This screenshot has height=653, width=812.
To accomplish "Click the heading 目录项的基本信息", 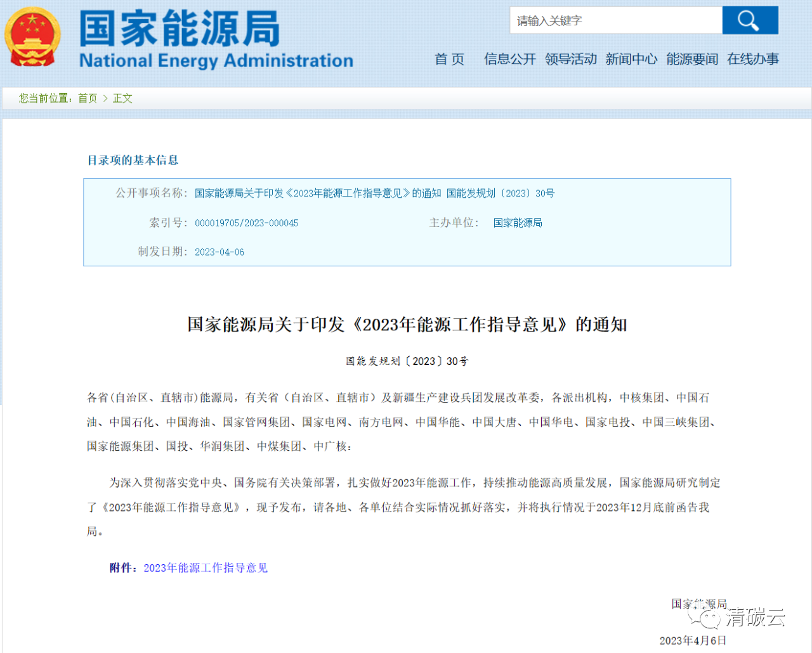I will pyautogui.click(x=133, y=160).
